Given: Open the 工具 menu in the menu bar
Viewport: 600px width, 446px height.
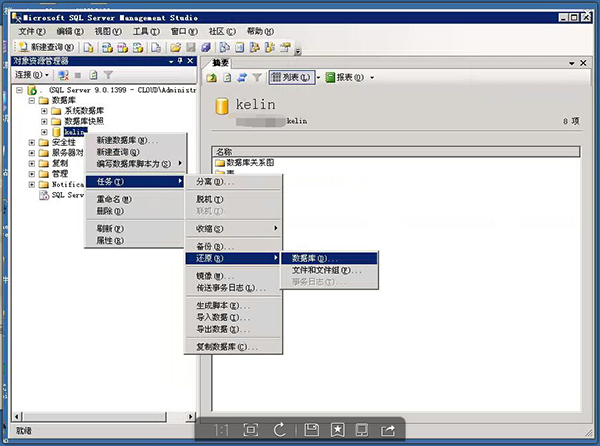Looking at the screenshot, I should coord(146,31).
